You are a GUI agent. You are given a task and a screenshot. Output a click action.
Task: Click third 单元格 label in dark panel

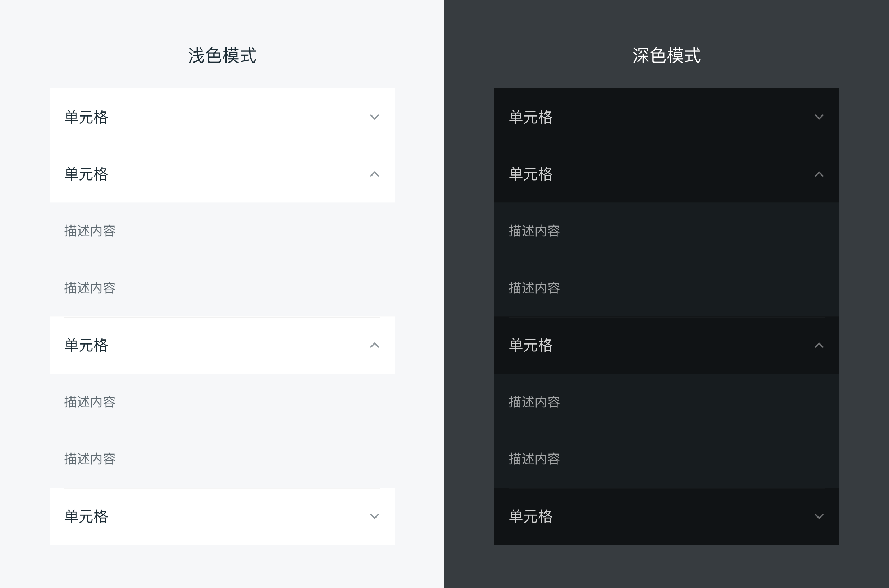coord(530,345)
